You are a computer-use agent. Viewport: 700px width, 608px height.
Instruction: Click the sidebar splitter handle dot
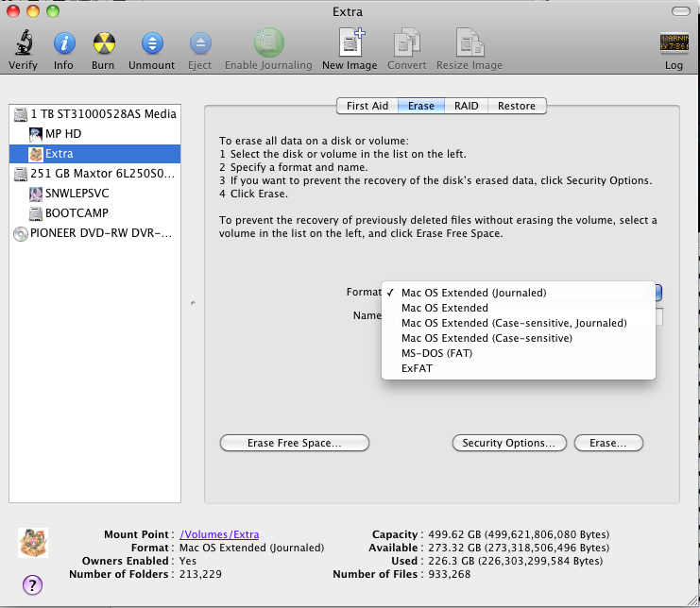[193, 303]
